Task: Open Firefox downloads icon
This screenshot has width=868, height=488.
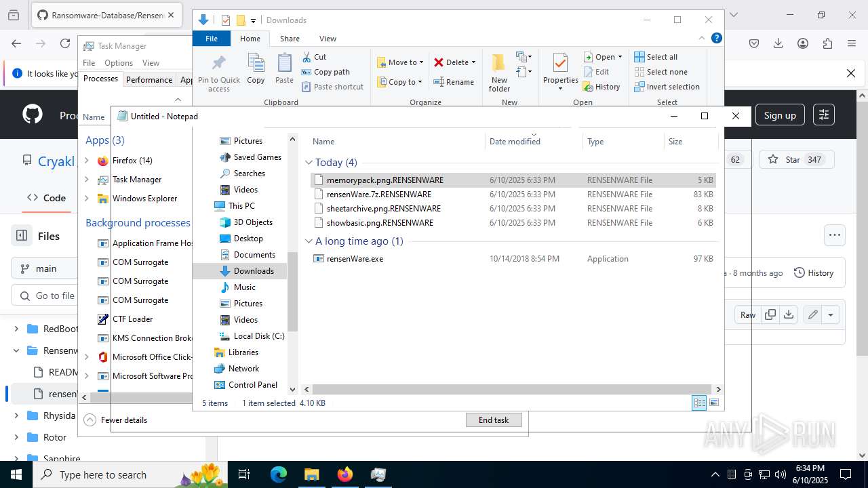Action: pyautogui.click(x=778, y=43)
